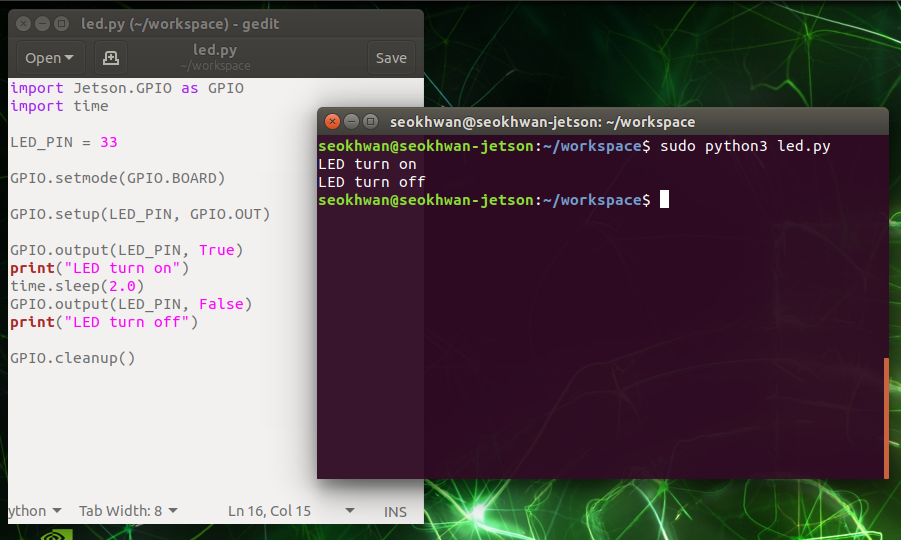The height and width of the screenshot is (540, 901).
Task: Open the gedit Open file dropdown
Action: click(x=50, y=58)
